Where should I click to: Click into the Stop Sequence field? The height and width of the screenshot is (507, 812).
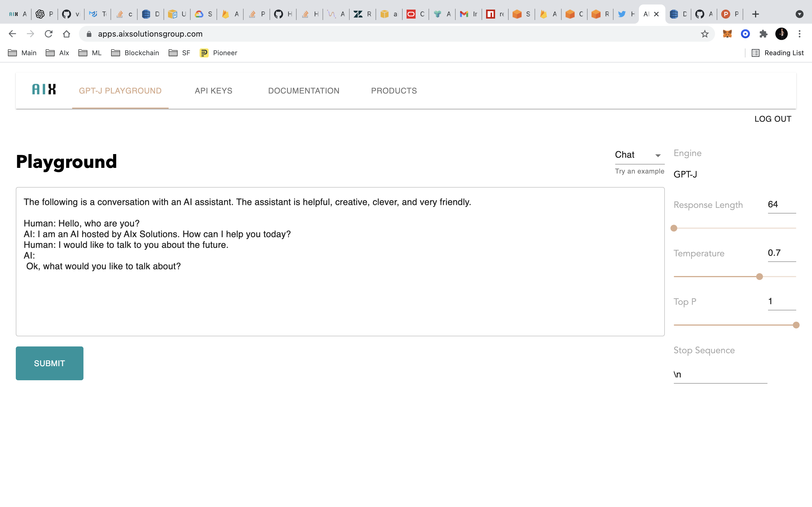coord(720,375)
